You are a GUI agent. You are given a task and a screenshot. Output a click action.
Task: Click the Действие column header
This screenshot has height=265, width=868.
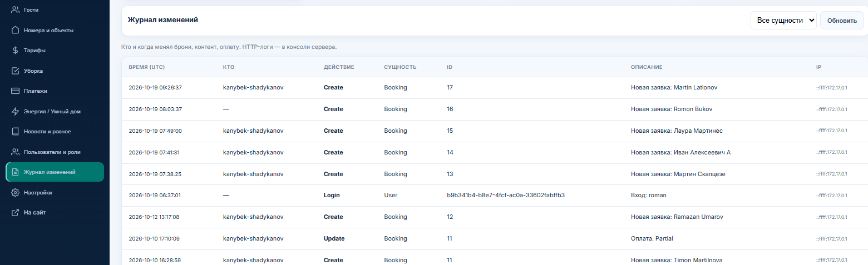[339, 67]
